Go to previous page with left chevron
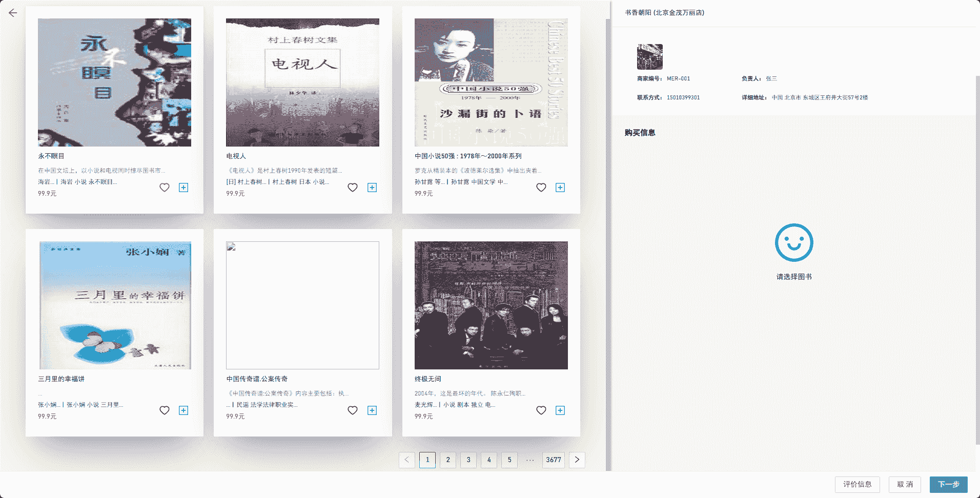This screenshot has width=980, height=498. 406,460
